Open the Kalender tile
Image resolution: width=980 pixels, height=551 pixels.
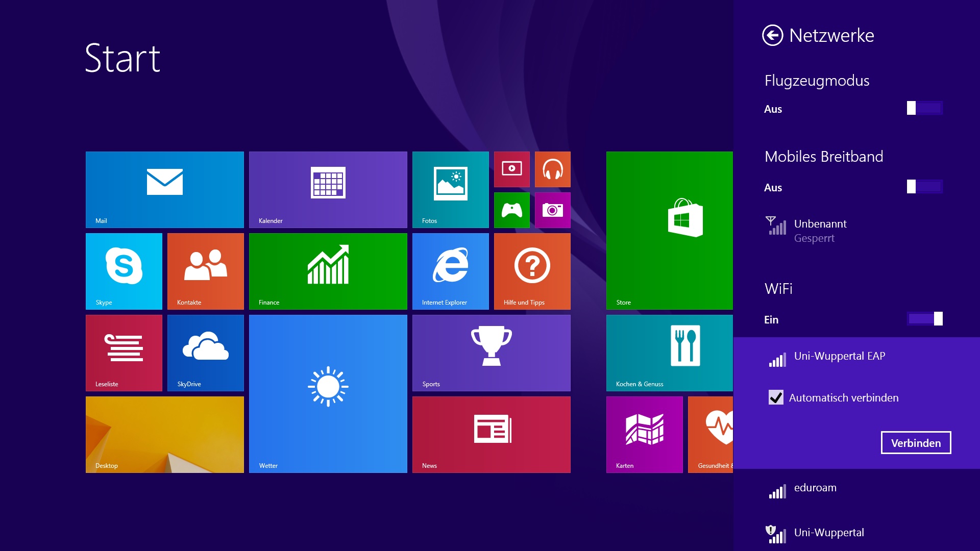click(x=328, y=190)
